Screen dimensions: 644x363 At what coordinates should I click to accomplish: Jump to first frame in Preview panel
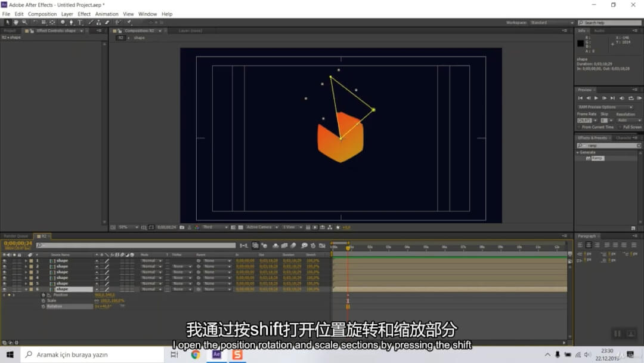click(x=580, y=99)
